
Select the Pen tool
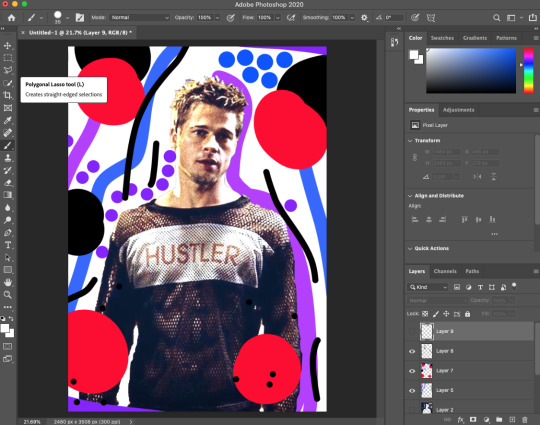pos(8,232)
